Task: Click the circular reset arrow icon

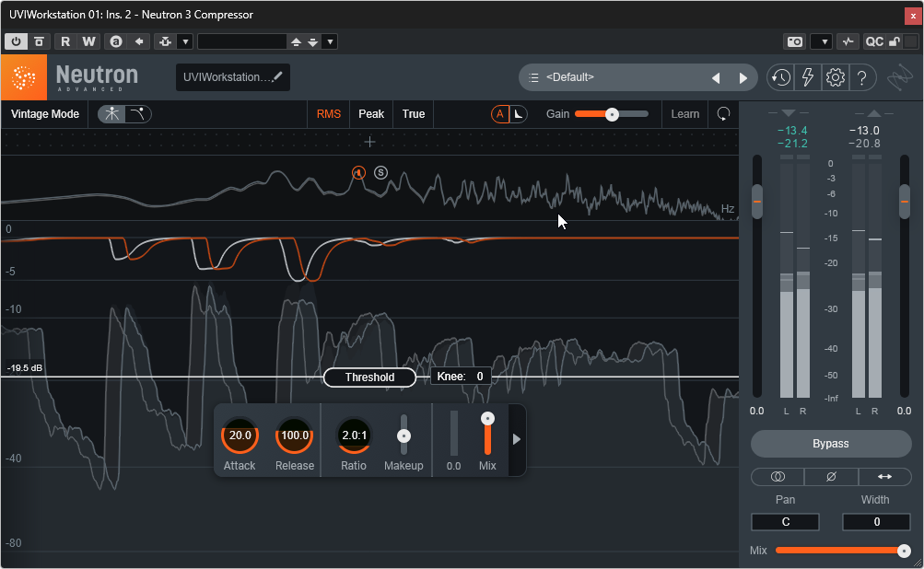Action: 724,113
